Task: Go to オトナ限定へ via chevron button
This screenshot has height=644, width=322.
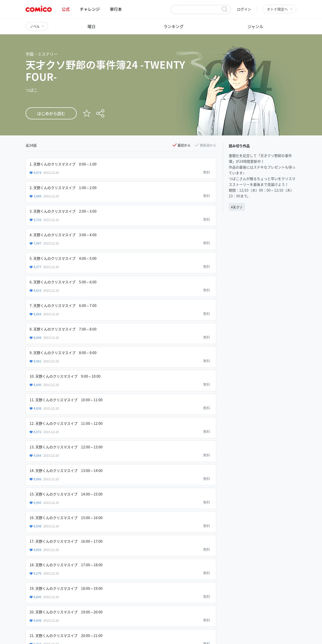Action: [x=279, y=9]
